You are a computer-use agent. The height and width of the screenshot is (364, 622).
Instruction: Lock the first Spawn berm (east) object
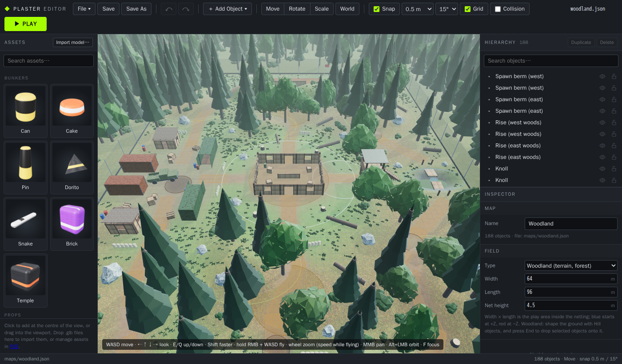click(614, 99)
